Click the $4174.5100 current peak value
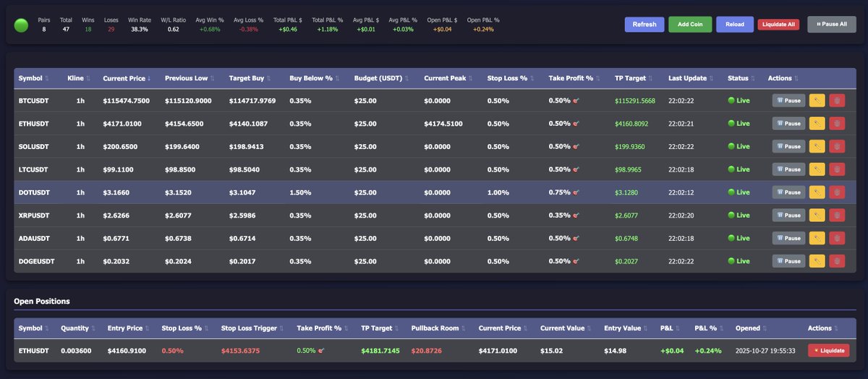Viewport: 868px width, 379px height. [443, 124]
